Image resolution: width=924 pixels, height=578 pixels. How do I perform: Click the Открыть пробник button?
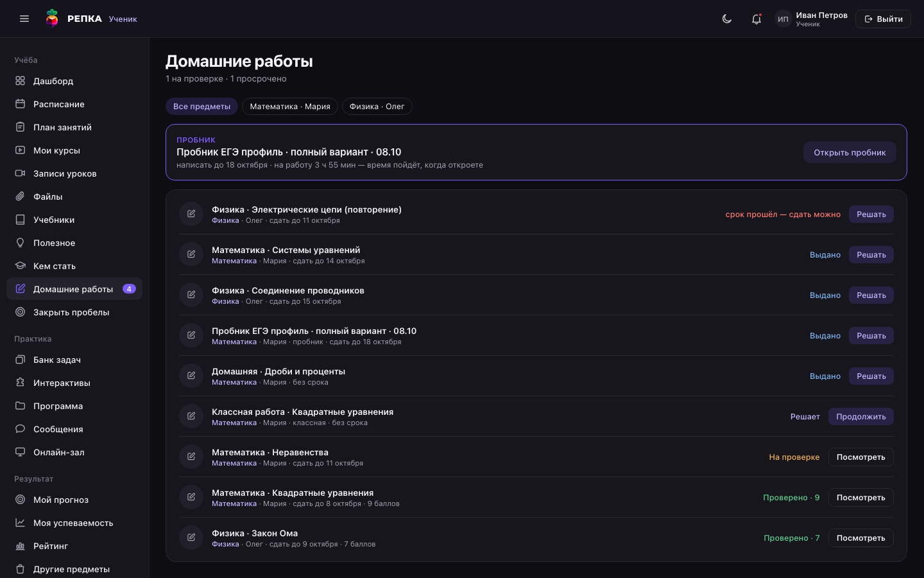coord(850,152)
